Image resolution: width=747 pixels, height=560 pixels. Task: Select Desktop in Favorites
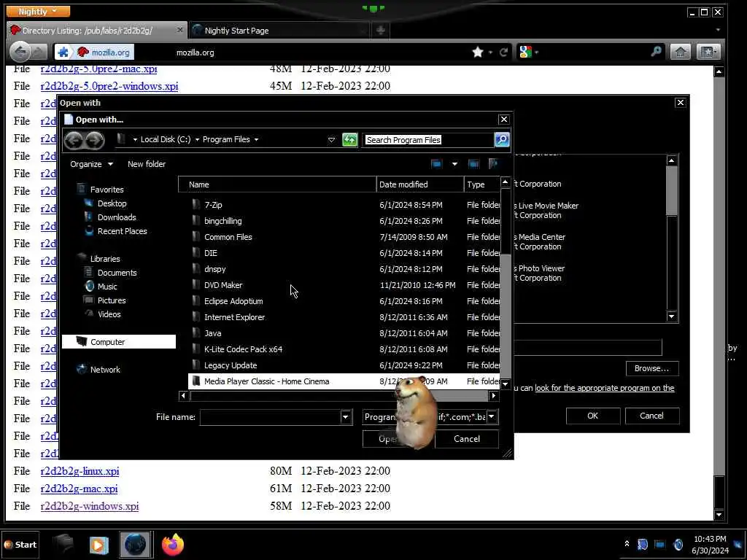tap(112, 203)
